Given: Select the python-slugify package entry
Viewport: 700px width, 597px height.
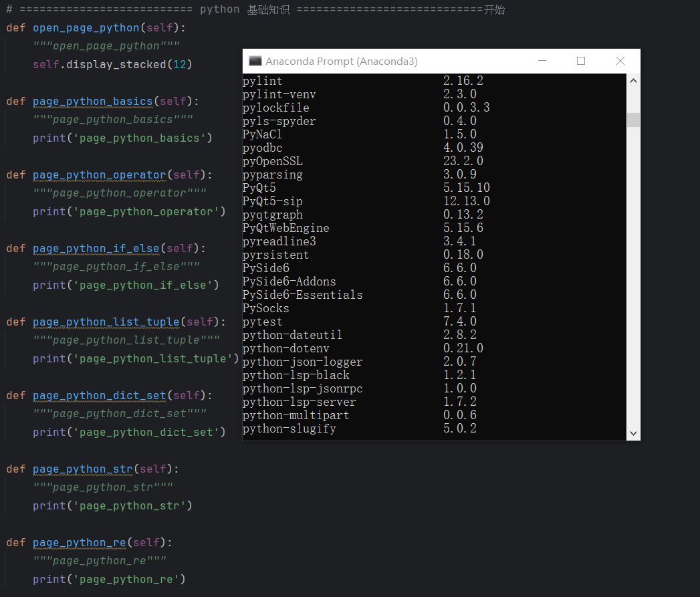Looking at the screenshot, I should 289,428.
